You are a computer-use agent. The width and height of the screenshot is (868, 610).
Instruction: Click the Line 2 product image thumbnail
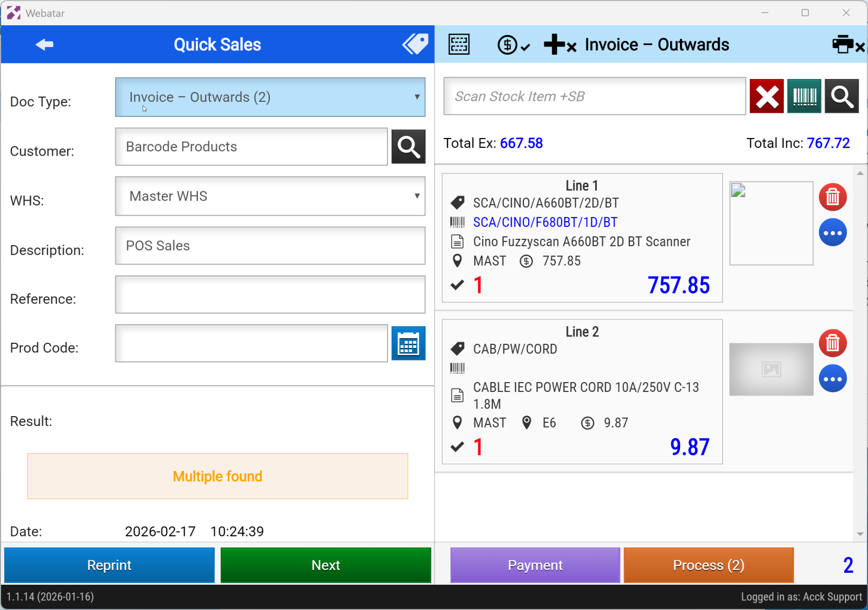pyautogui.click(x=771, y=369)
